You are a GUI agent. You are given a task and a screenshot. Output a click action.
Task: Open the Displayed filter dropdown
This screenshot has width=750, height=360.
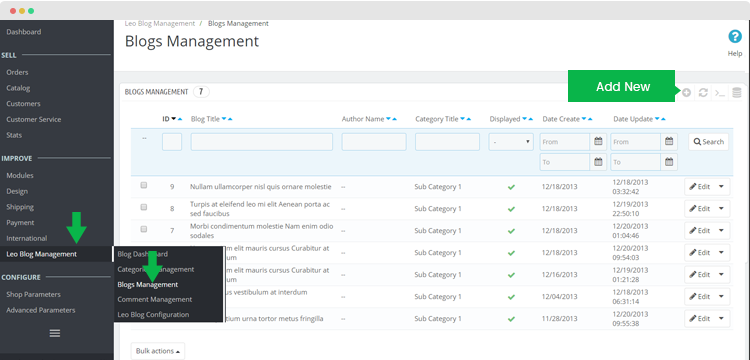[511, 142]
